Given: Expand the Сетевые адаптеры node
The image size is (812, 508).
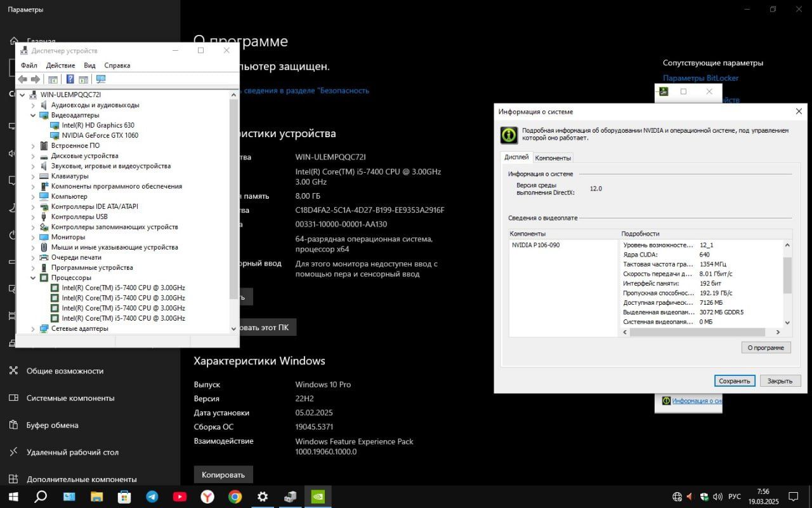Looking at the screenshot, I should [34, 329].
